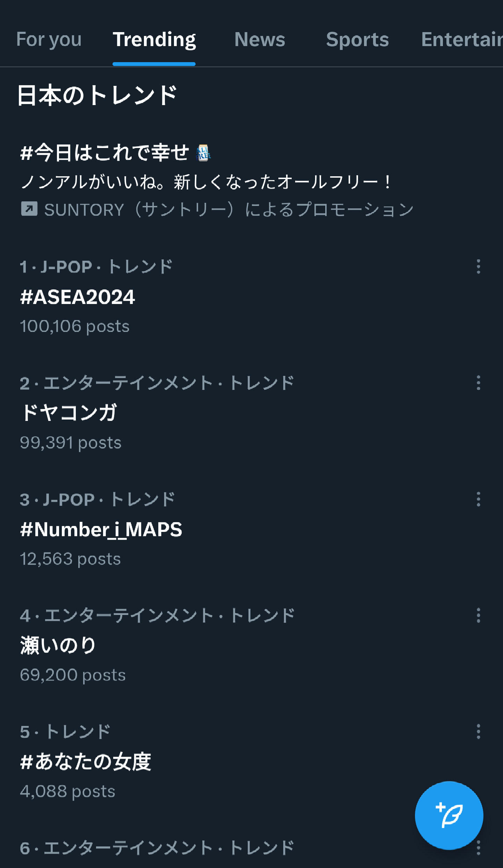The height and width of the screenshot is (868, 503).
Task: Switch to the News tab
Action: coord(260,39)
